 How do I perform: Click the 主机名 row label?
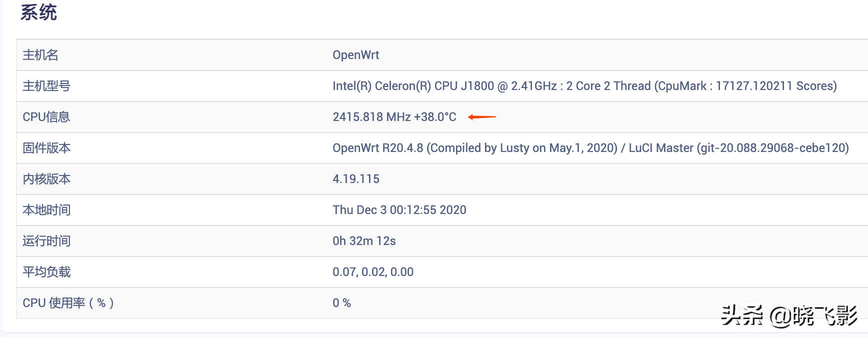(40, 55)
